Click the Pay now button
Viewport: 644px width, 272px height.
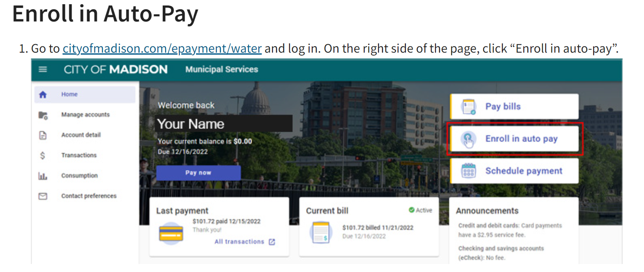(198, 173)
